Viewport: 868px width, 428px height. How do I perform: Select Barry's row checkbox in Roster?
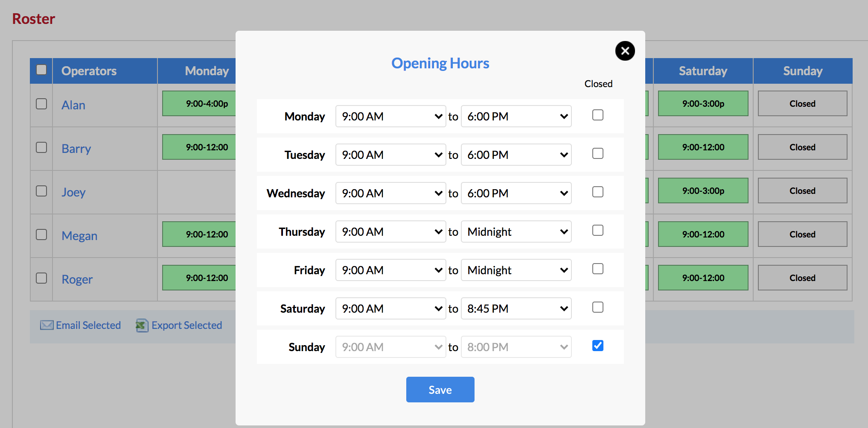pyautogui.click(x=41, y=147)
